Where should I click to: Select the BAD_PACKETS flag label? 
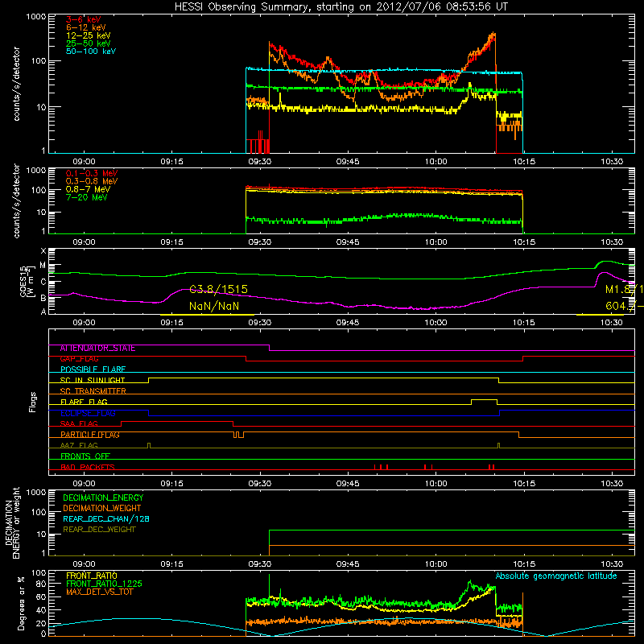pos(88,467)
